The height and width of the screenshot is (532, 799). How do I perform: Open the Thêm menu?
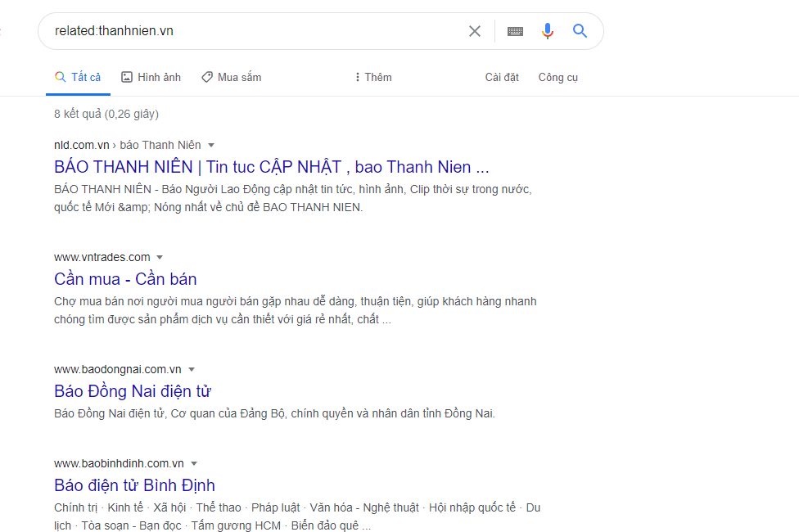373,78
